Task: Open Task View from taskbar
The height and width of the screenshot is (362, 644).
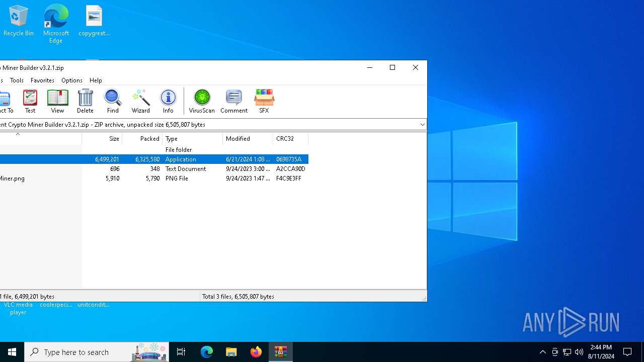Action: tap(181, 352)
